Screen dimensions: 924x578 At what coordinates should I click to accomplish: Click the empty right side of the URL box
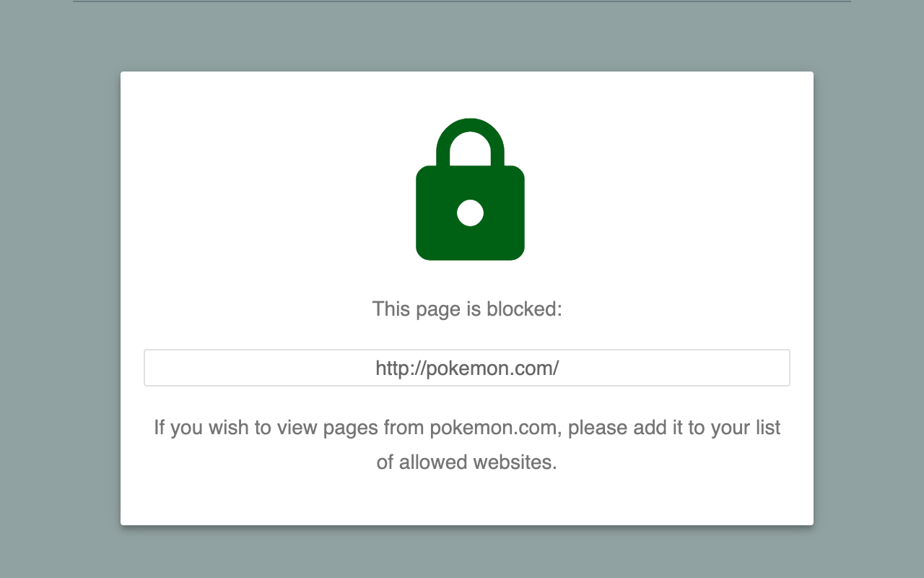click(693, 368)
